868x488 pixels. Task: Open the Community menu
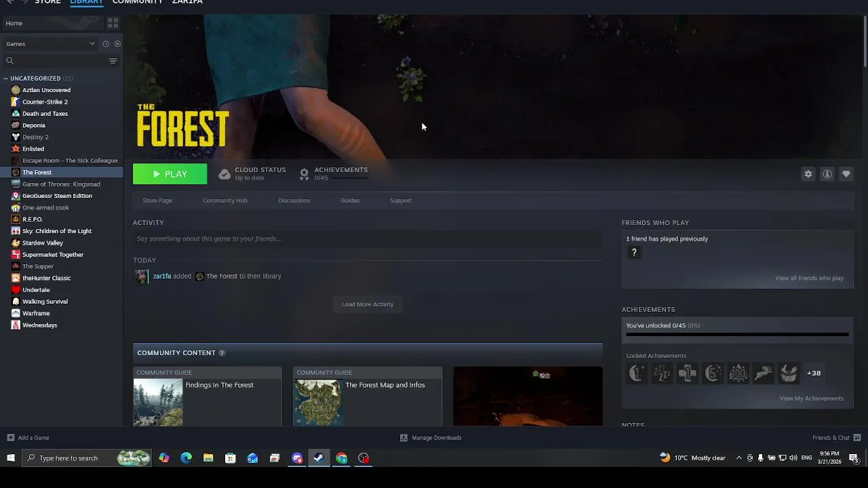(138, 2)
